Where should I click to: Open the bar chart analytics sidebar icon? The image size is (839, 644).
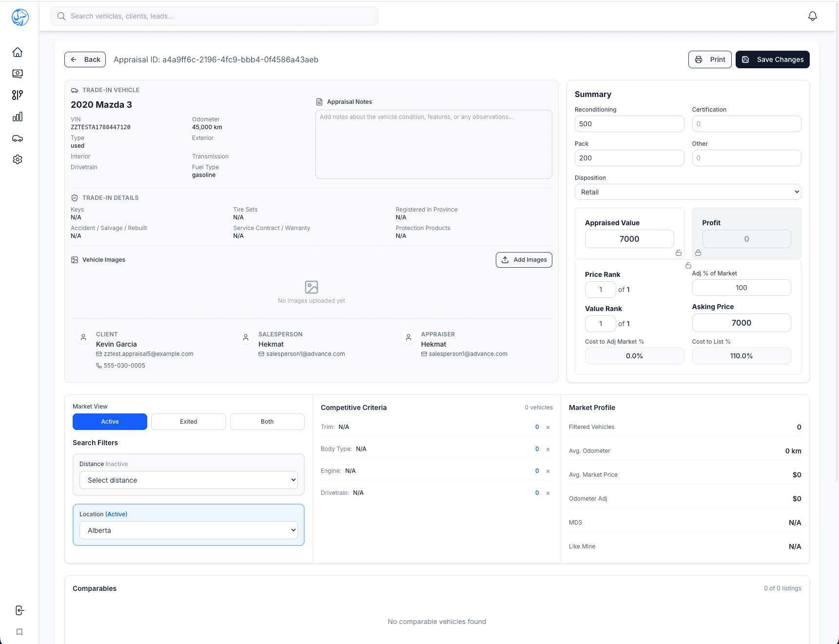18,117
